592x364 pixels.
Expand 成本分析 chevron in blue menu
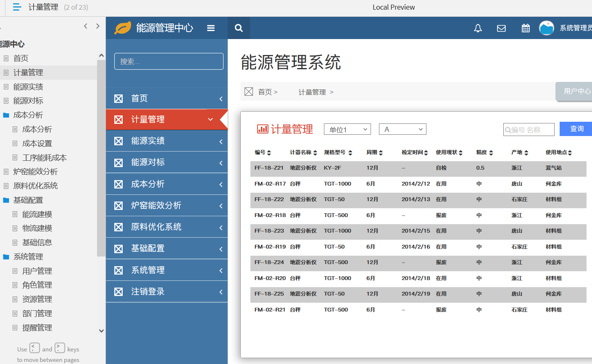[221, 184]
